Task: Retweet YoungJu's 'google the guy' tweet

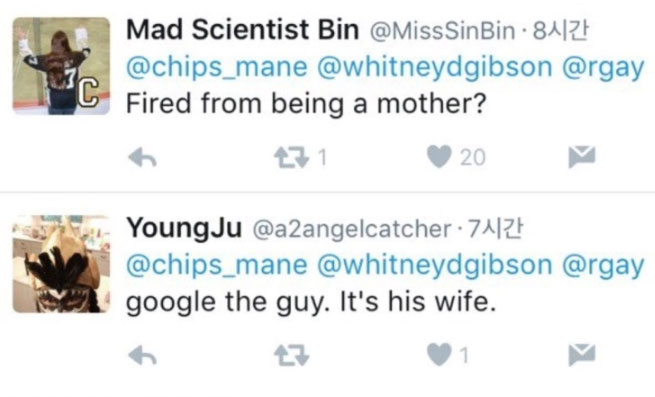Action: point(291,356)
